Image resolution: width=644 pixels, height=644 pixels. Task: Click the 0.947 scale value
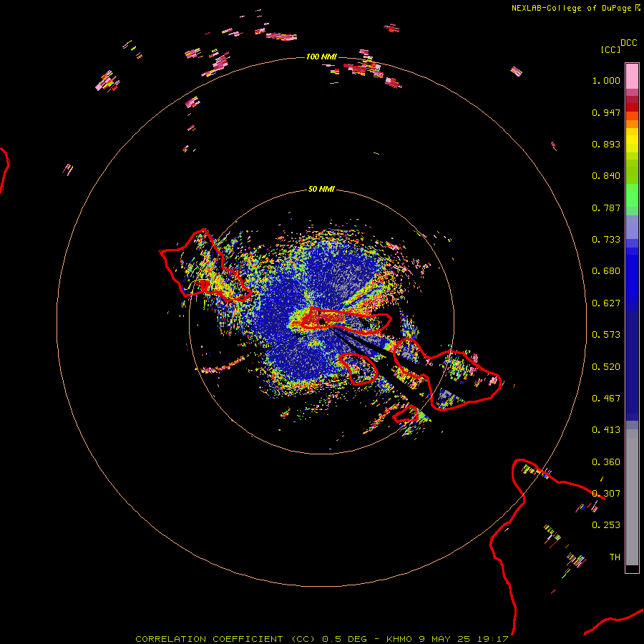[x=606, y=112]
